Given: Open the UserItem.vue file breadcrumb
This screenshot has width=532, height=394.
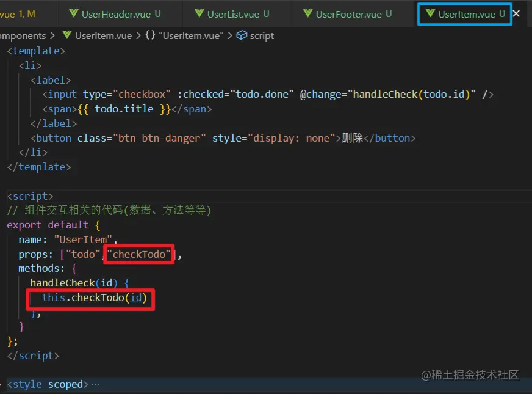Looking at the screenshot, I should pos(103,35).
